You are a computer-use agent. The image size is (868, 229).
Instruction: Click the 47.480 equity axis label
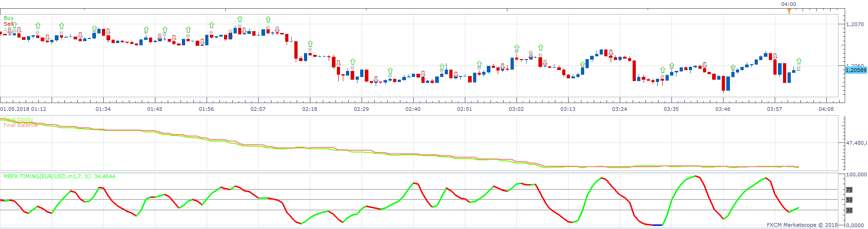pyautogui.click(x=857, y=143)
